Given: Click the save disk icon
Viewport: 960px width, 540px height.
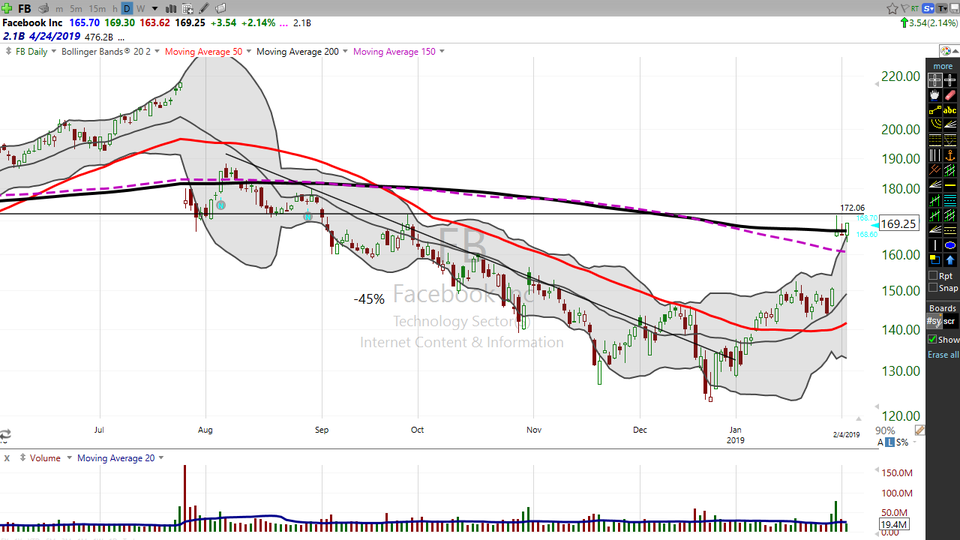Looking at the screenshot, I should pos(954,9).
